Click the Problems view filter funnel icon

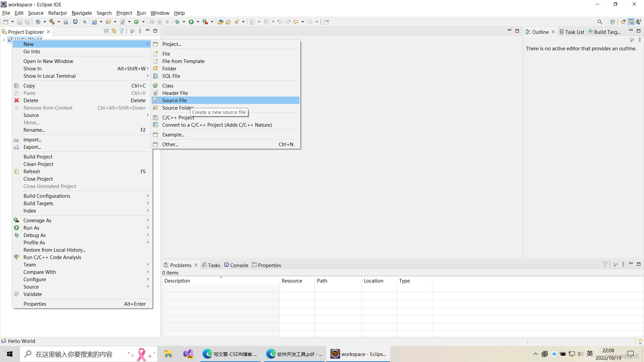tap(605, 264)
